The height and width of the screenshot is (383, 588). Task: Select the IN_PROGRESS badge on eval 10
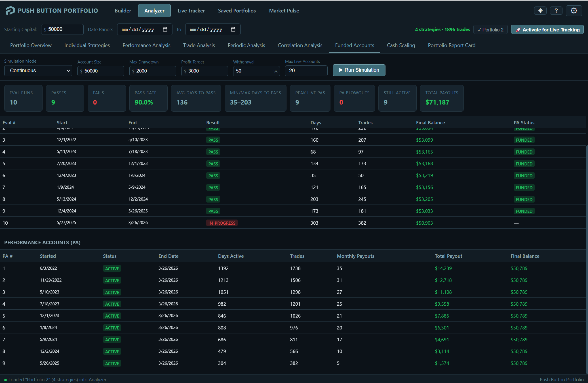tap(222, 223)
